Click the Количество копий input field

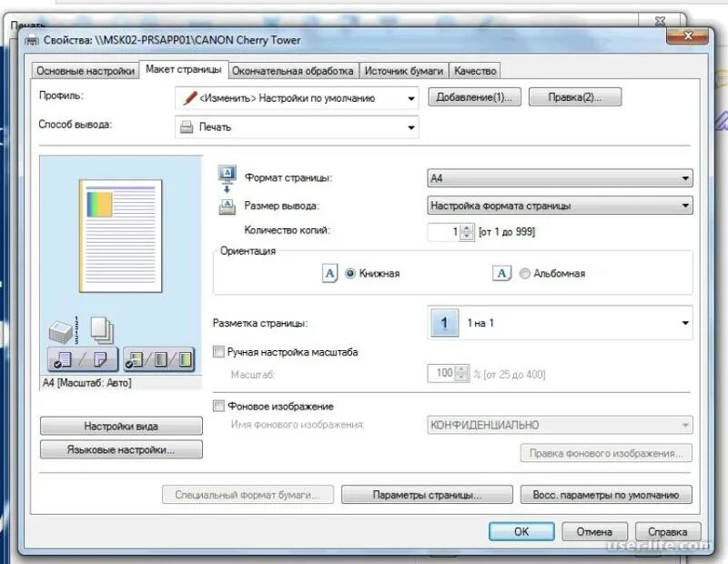444,232
